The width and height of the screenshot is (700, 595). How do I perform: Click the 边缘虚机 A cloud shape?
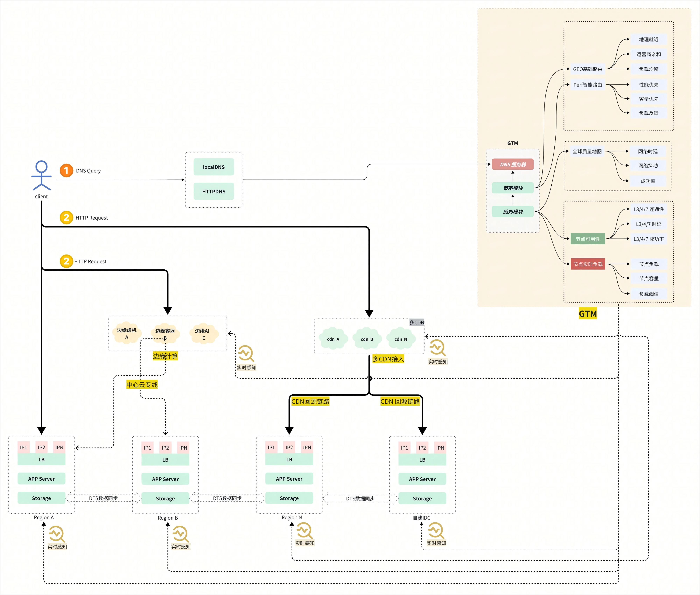(127, 333)
